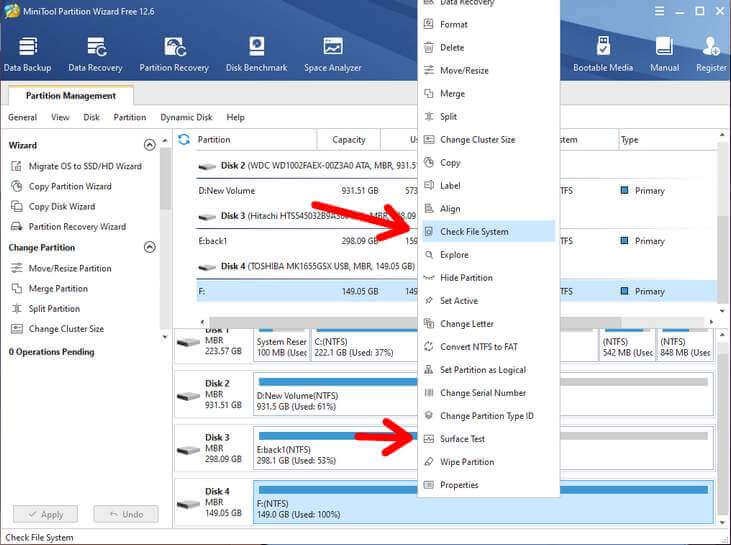Refresh the partition list

click(184, 139)
